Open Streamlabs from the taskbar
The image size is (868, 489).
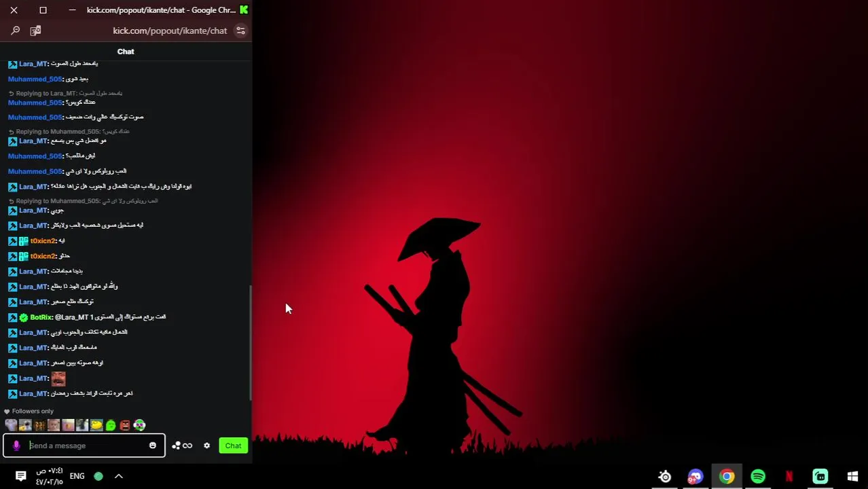coord(820,477)
